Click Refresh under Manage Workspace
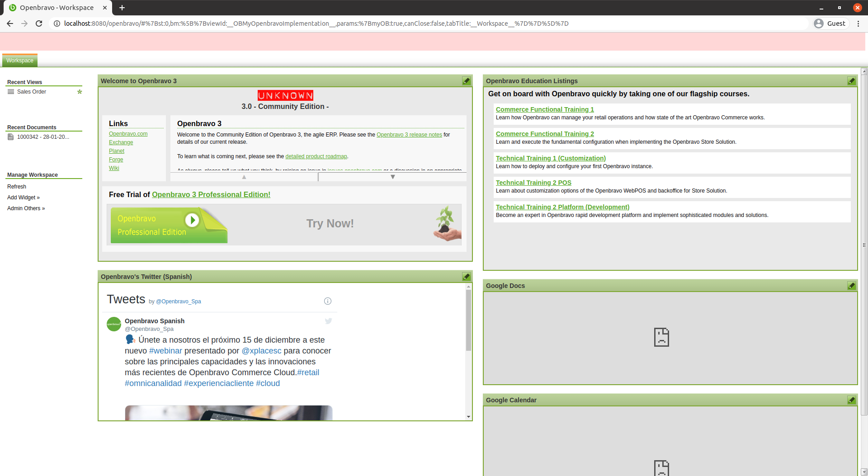The image size is (868, 476). coord(17,187)
